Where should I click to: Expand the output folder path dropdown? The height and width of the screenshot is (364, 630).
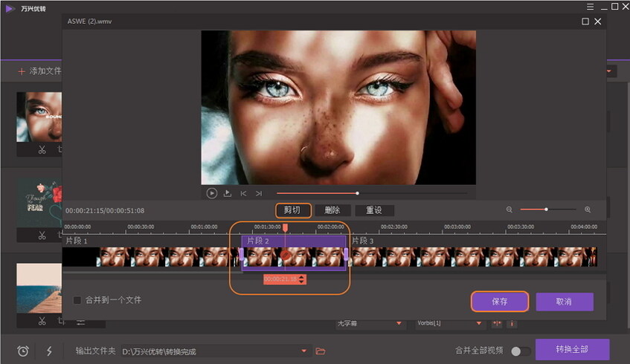click(x=303, y=351)
